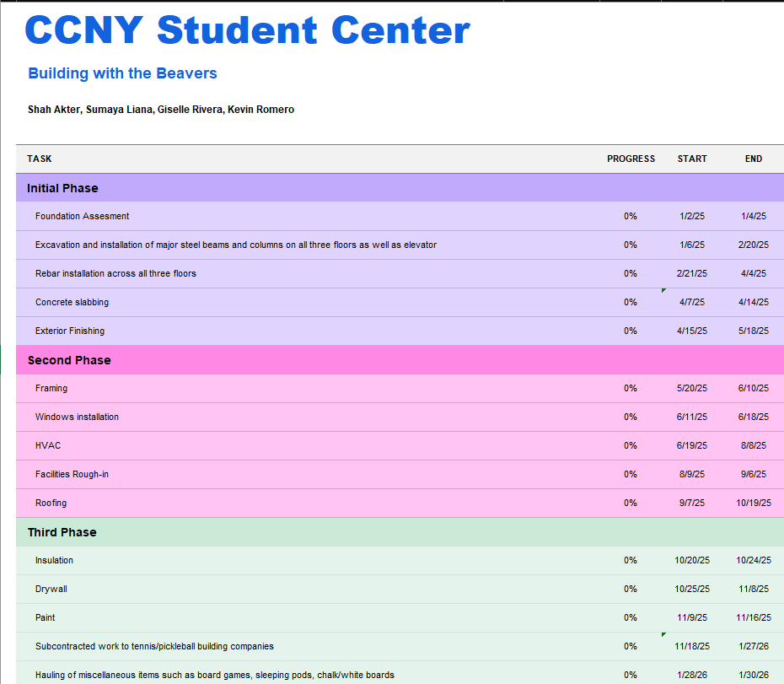Screen dimensions: 784x684
Task: Click Drywall end date 11/8/25
Action: (x=754, y=589)
